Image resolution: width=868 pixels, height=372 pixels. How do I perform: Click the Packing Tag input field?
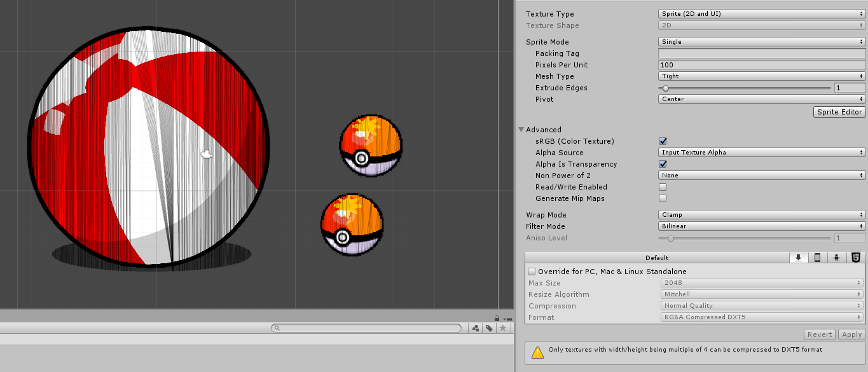click(x=762, y=53)
